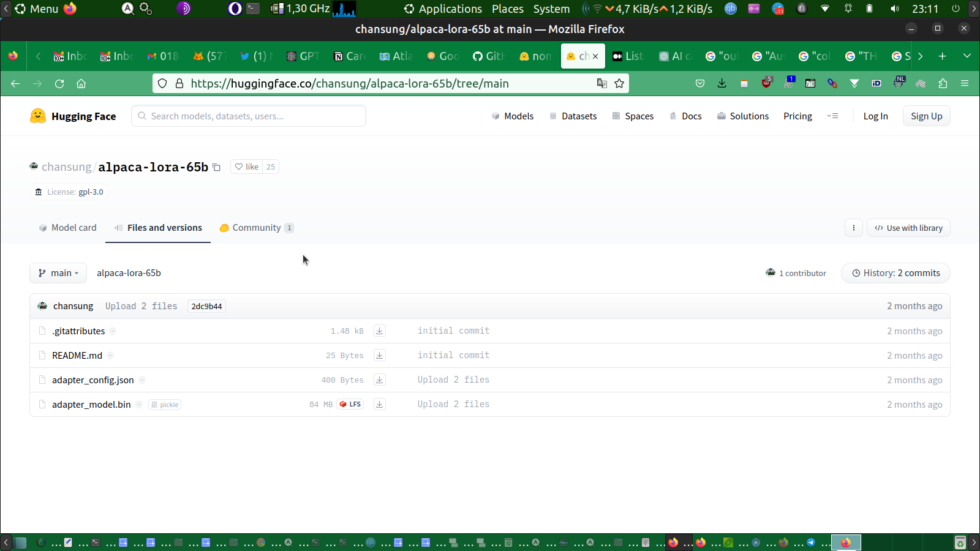Click the pickle tag on adapter_model.bin
Viewport: 980px width, 551px height.
tap(165, 405)
